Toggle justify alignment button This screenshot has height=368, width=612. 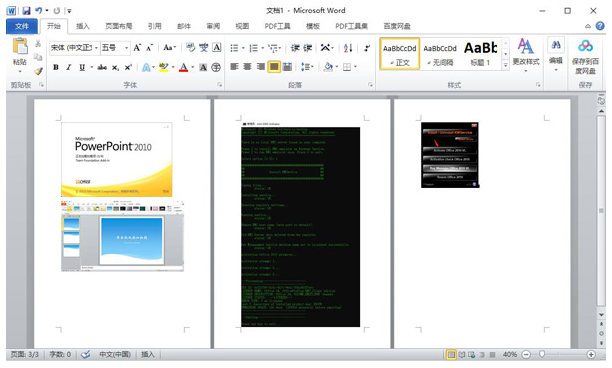[x=274, y=67]
